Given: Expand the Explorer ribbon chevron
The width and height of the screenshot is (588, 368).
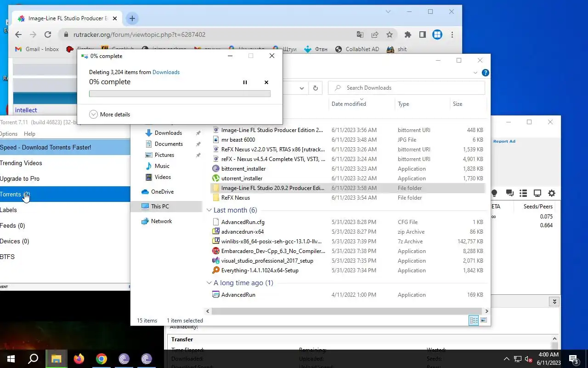Looking at the screenshot, I should pos(475,73).
